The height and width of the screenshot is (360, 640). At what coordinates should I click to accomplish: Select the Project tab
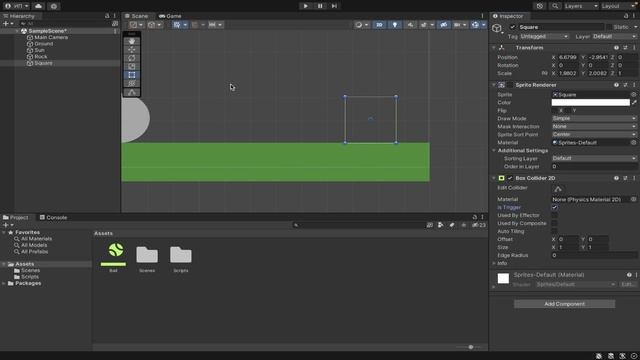click(16, 218)
